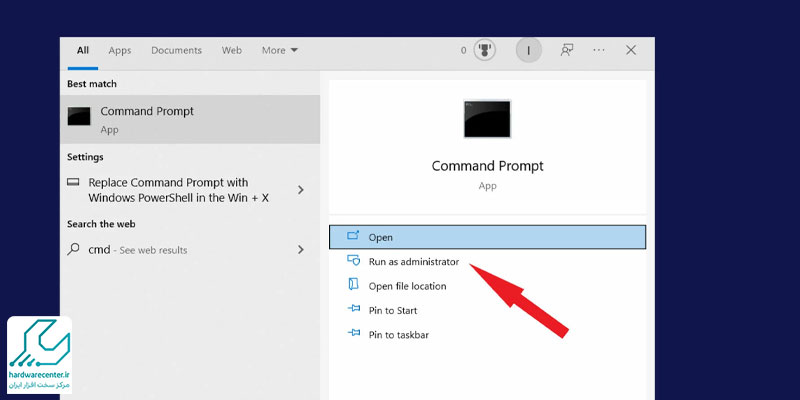Click the Settings section heading
Image resolution: width=800 pixels, height=400 pixels.
(x=85, y=157)
